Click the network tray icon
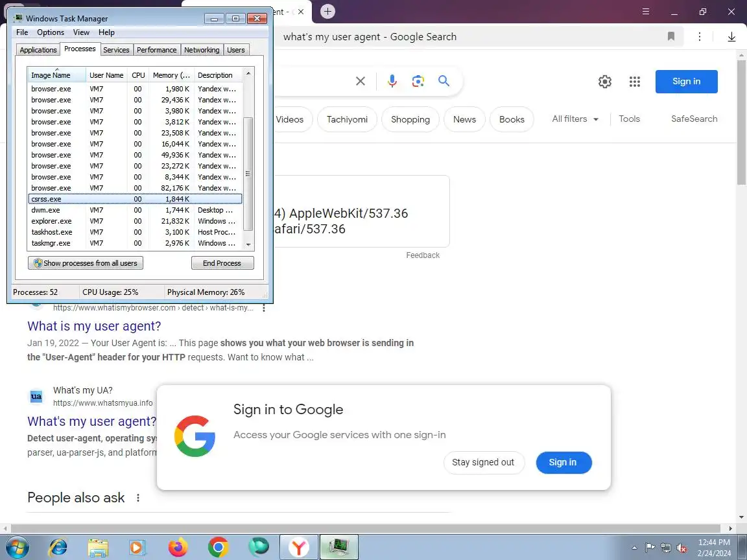Screen dimensions: 747x560 [666, 548]
